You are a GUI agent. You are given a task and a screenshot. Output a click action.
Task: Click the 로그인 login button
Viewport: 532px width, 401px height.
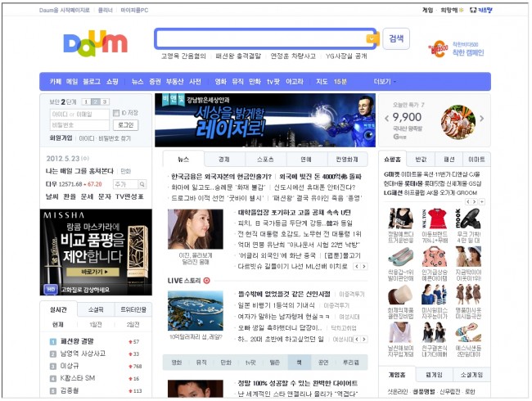click(125, 125)
